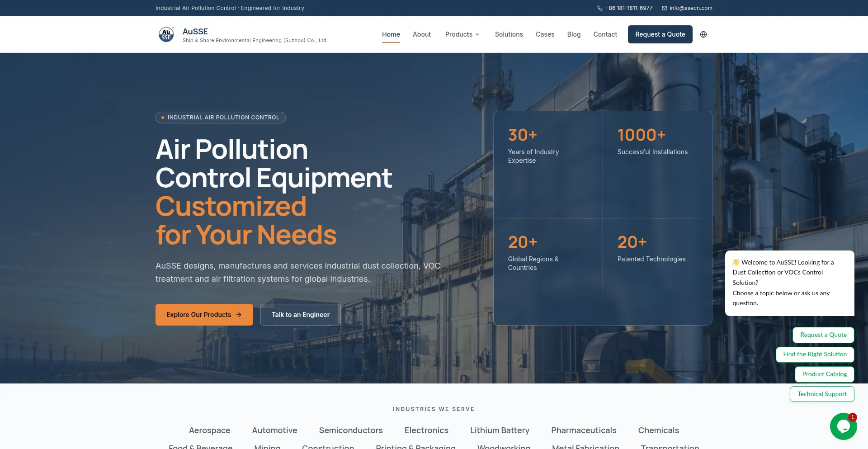Click the Aerospace industry label
868x449 pixels.
point(209,430)
